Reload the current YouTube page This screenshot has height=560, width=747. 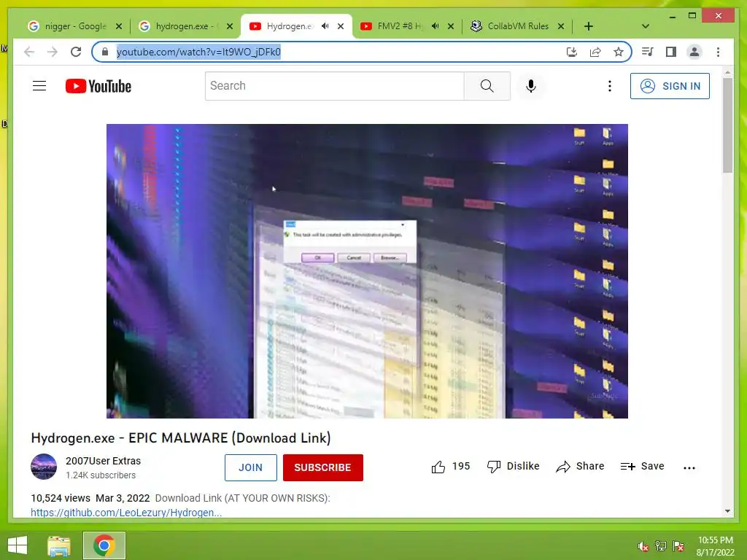(x=76, y=52)
